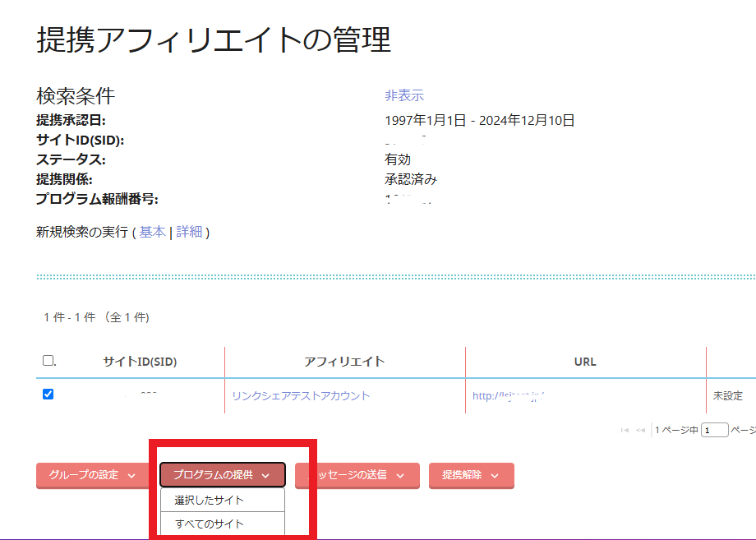Click the first page pagination icon
The width and height of the screenshot is (756, 540).
coord(625,430)
